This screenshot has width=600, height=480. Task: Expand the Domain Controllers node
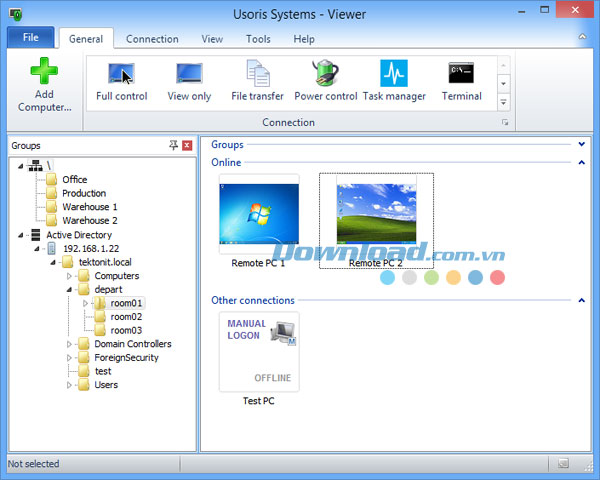click(69, 344)
